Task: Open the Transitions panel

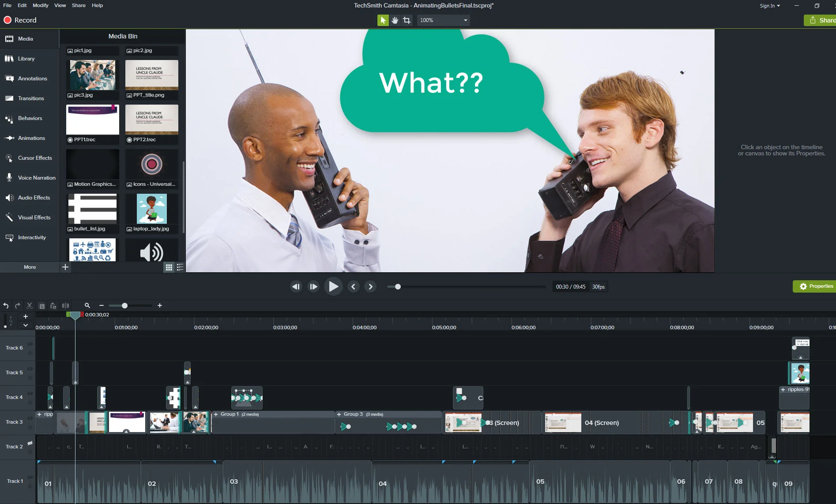Action: [29, 98]
